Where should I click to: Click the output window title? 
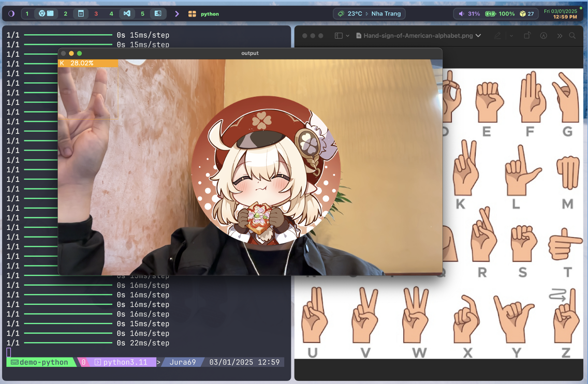coord(250,53)
